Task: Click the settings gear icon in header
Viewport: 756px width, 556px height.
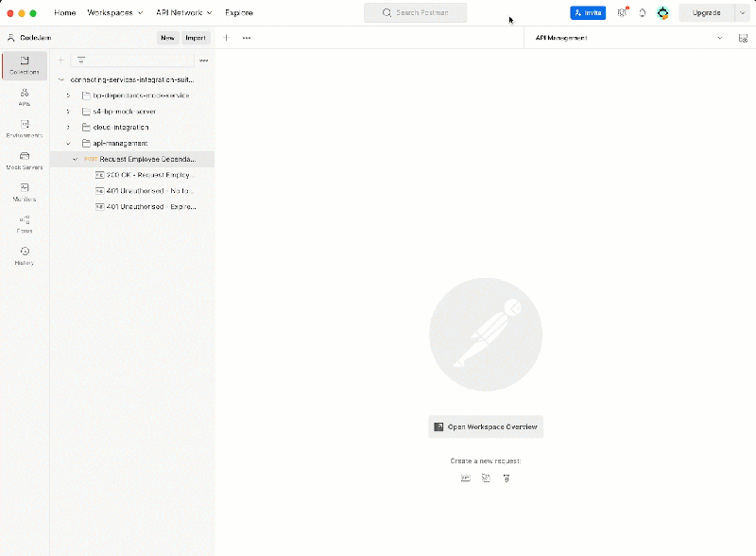Action: (622, 13)
